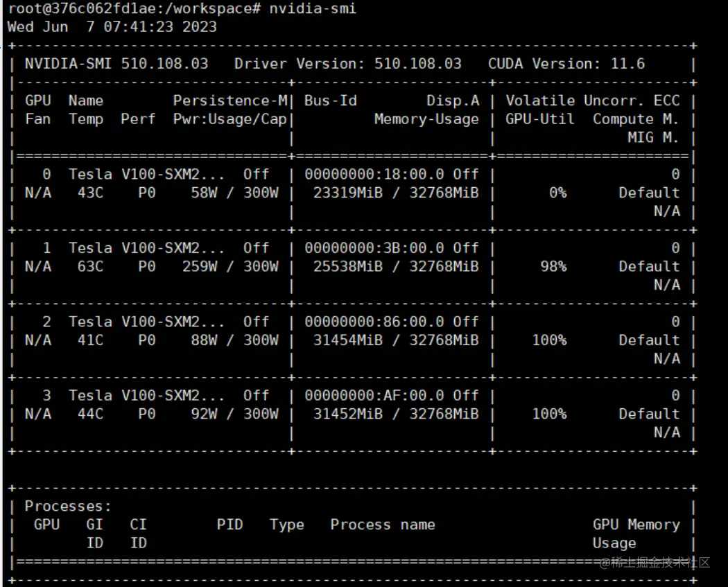Click the PID column header

pyautogui.click(x=229, y=525)
